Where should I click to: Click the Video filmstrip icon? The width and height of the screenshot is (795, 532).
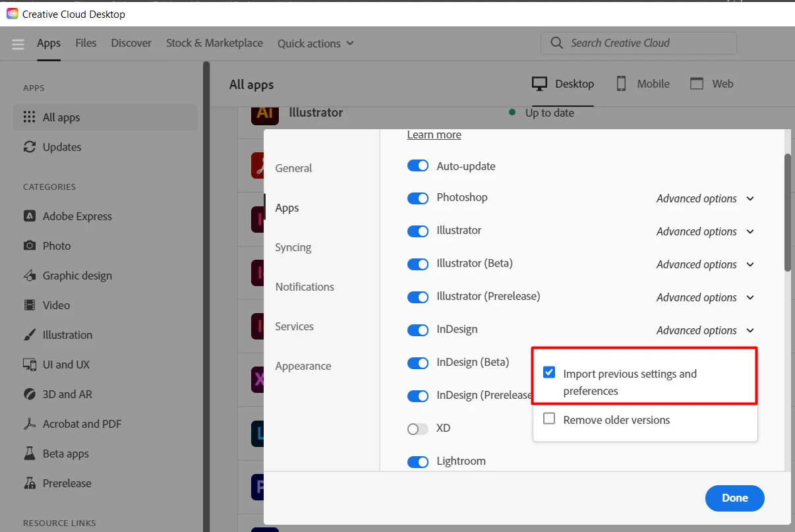(29, 305)
